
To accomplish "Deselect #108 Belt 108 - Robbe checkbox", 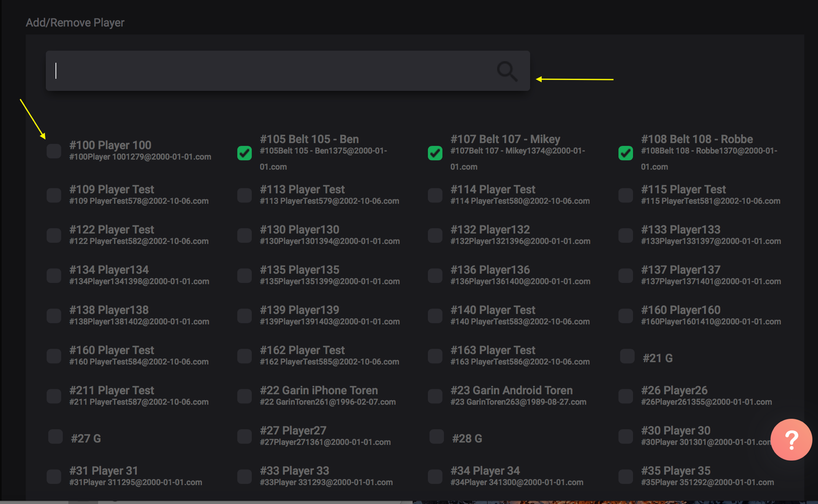I will point(625,153).
